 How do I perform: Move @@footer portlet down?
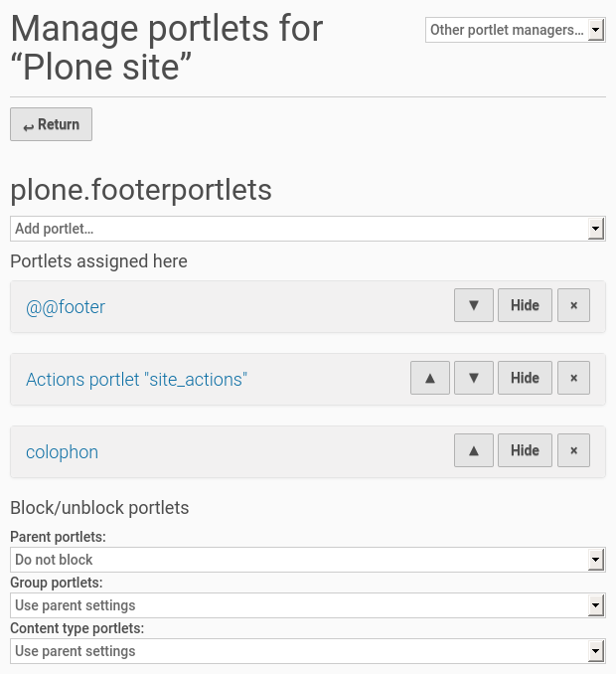tap(474, 305)
